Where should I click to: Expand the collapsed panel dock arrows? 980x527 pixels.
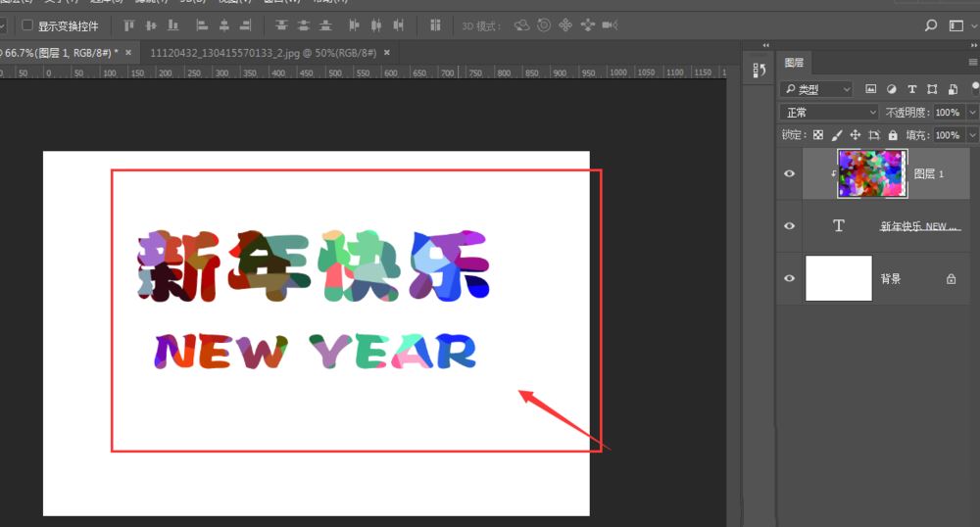click(x=765, y=45)
